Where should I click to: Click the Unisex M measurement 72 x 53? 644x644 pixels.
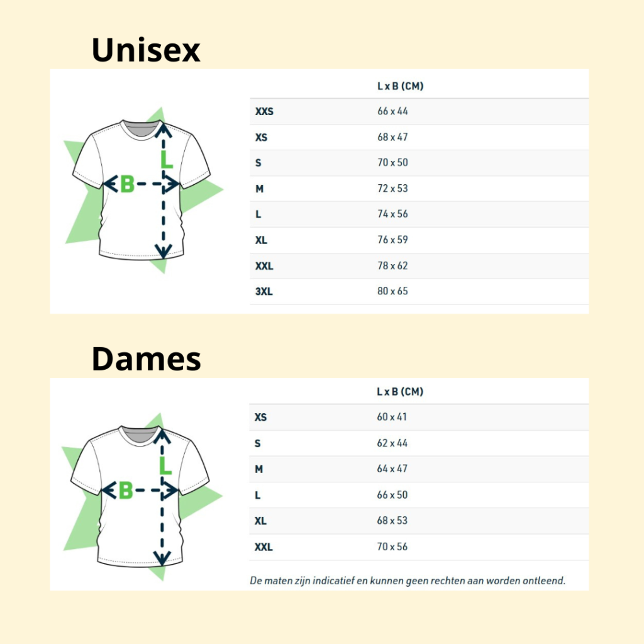[x=392, y=189]
